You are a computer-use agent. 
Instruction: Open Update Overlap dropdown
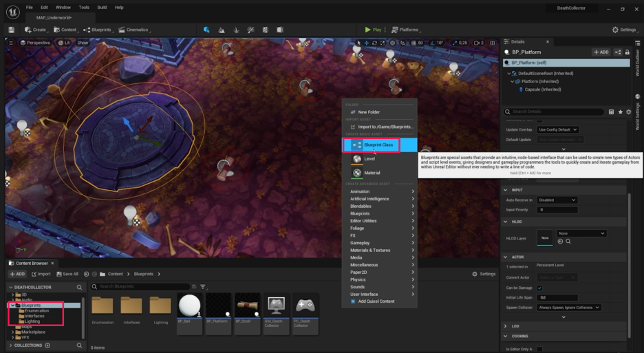pos(558,130)
